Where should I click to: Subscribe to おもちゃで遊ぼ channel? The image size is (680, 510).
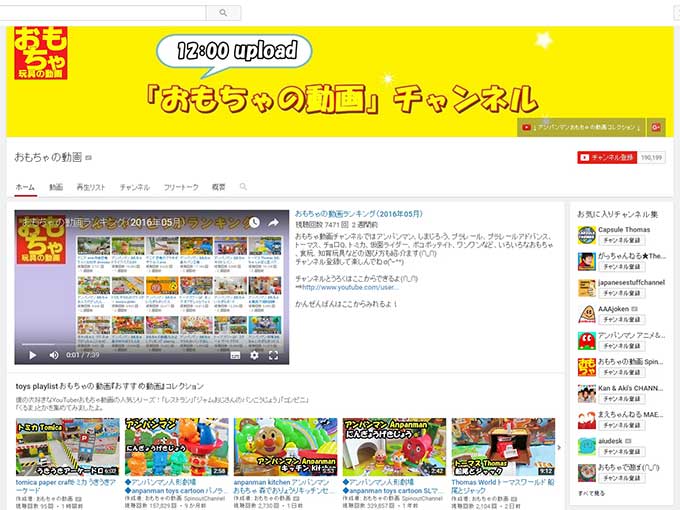pos(622,478)
